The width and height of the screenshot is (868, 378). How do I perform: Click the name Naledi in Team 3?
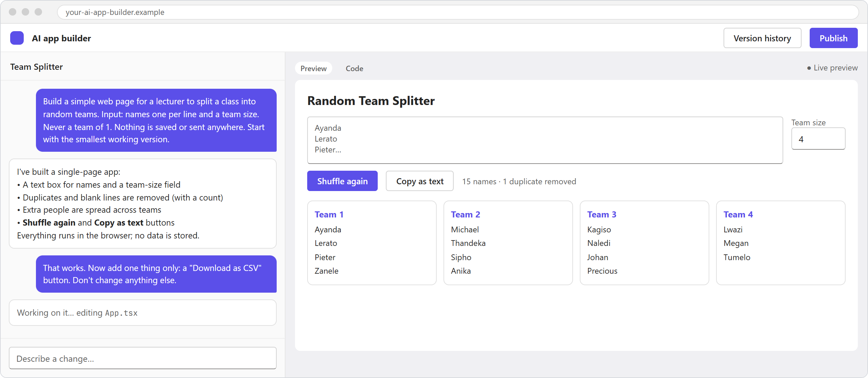pyautogui.click(x=599, y=243)
